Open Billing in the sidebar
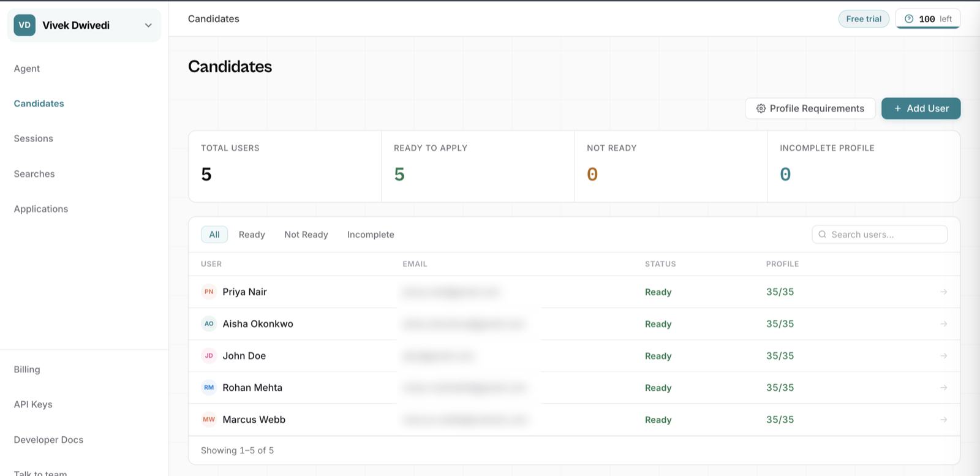Image resolution: width=980 pixels, height=476 pixels. click(27, 369)
